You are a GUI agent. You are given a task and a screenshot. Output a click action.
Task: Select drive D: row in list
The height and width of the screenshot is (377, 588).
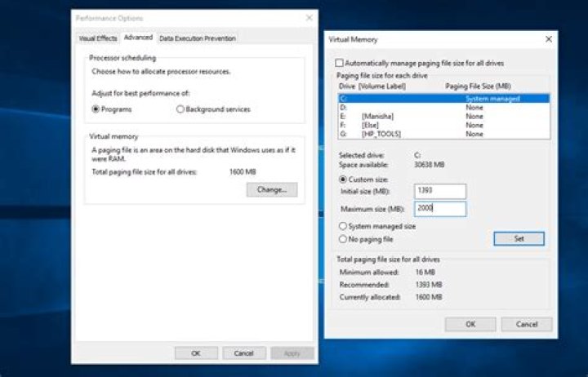coord(444,108)
